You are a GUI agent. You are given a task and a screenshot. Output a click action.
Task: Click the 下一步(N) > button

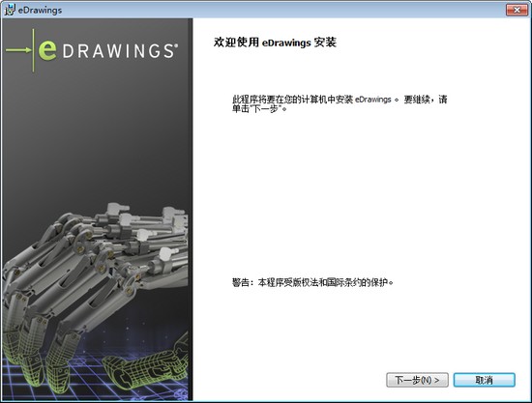[x=417, y=380]
